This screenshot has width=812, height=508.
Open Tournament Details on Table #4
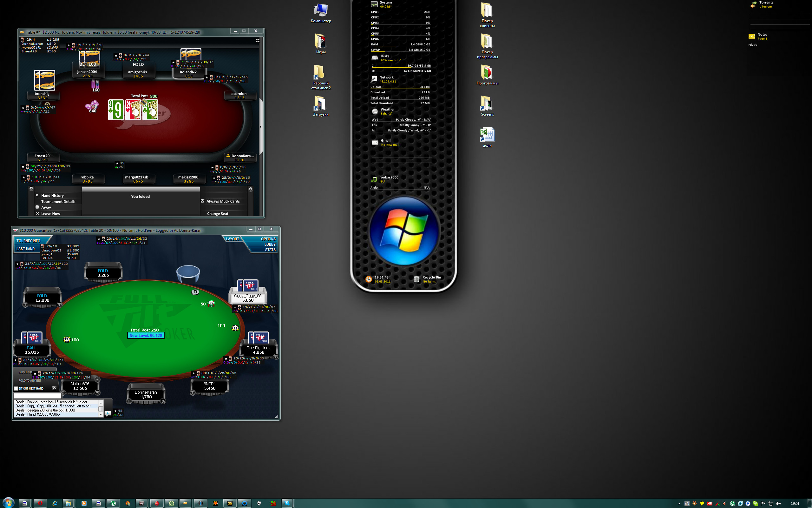click(58, 202)
